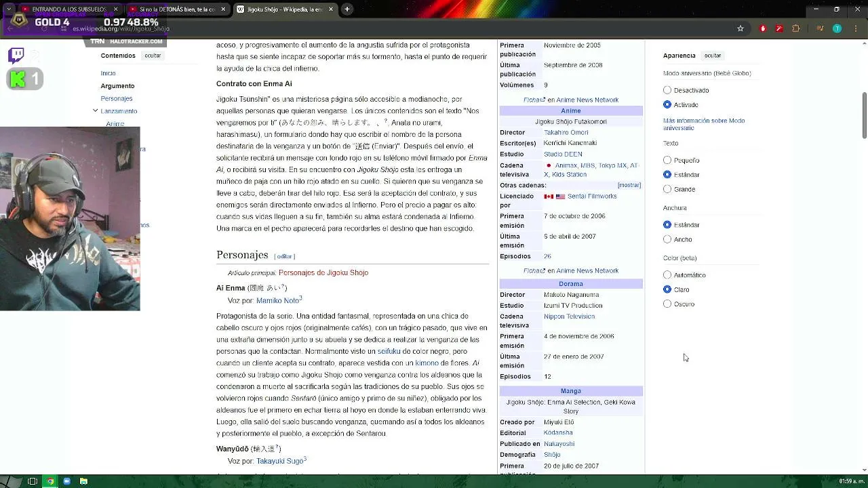This screenshot has height=488, width=868.
Task: Select Ancho width option
Action: tap(667, 239)
